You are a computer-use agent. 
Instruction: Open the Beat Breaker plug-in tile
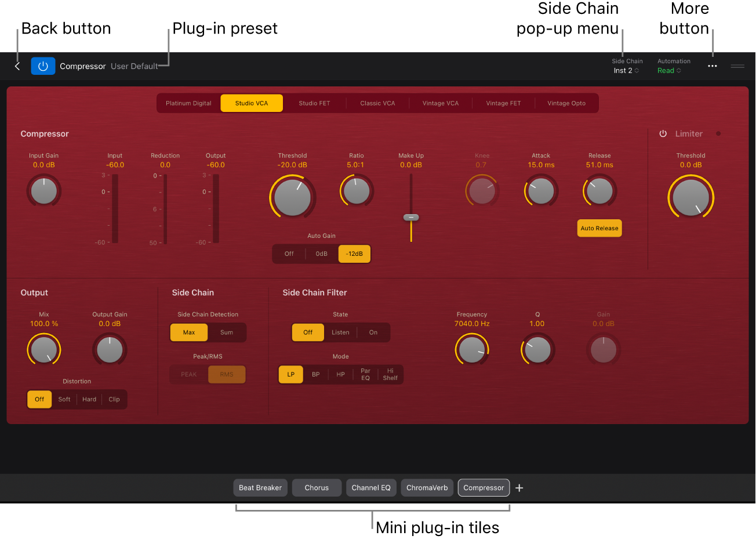(260, 488)
